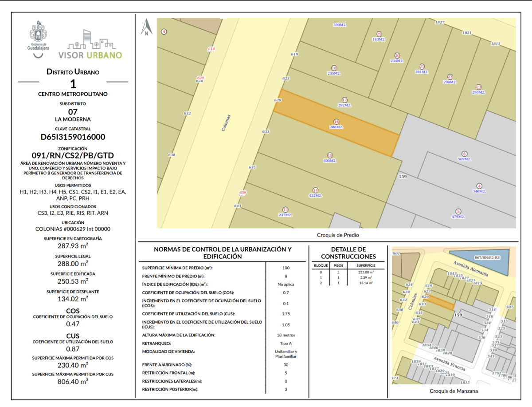Click the Unifamiliar y Plurifamiliar housing value
Image resolution: width=532 pixels, height=407 pixels.
pyautogui.click(x=286, y=354)
